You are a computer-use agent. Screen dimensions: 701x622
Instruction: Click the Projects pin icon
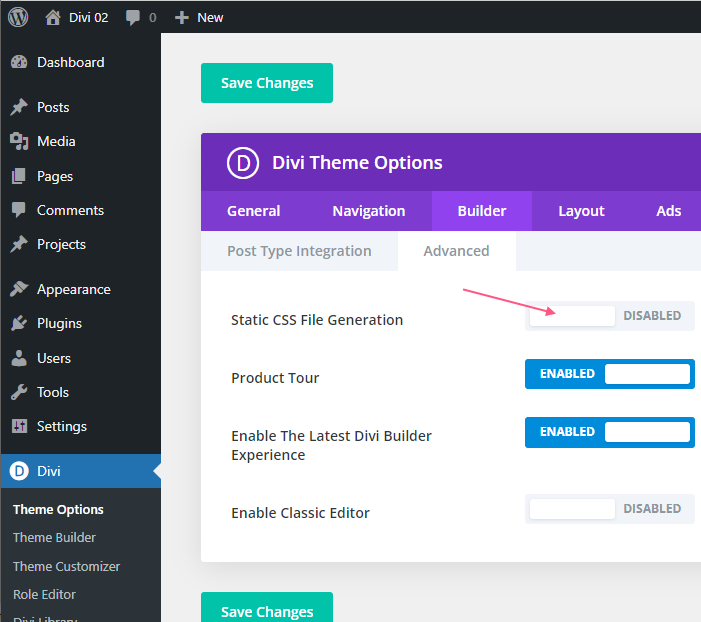click(x=19, y=244)
